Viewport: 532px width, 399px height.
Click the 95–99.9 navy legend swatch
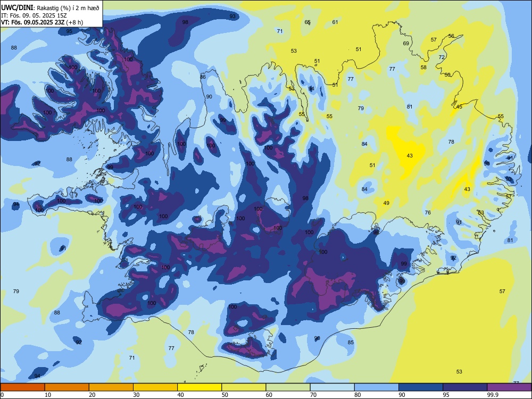click(465, 387)
